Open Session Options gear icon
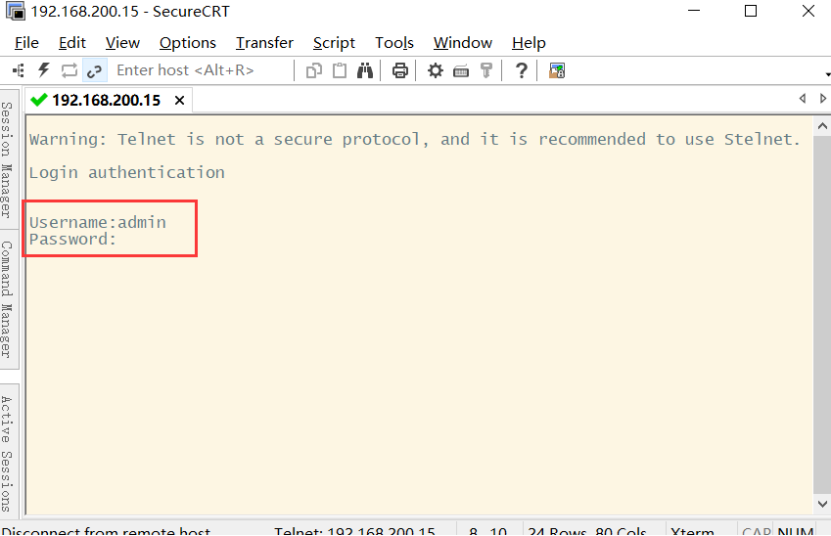The width and height of the screenshot is (831, 536). click(435, 71)
